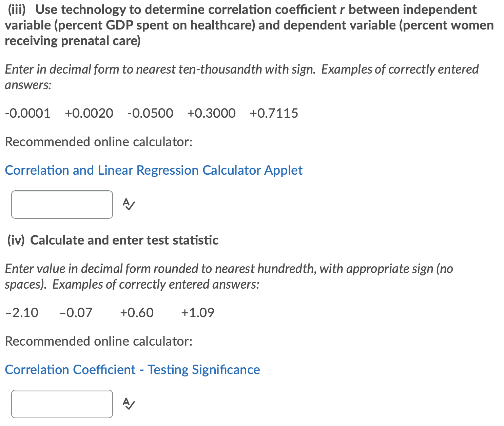Click "Recommended online calculator:" label above Testing Significance link
This screenshot has width=504, height=426.
(99, 341)
